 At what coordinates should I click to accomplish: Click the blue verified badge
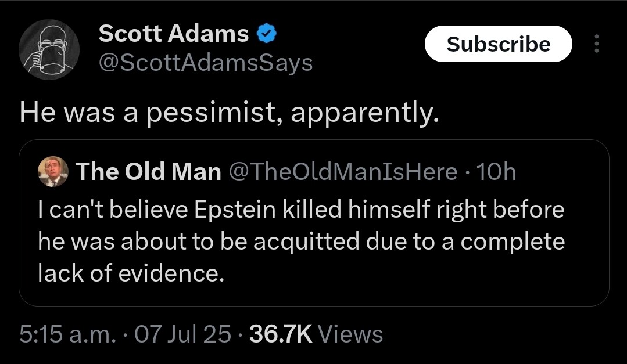266,33
